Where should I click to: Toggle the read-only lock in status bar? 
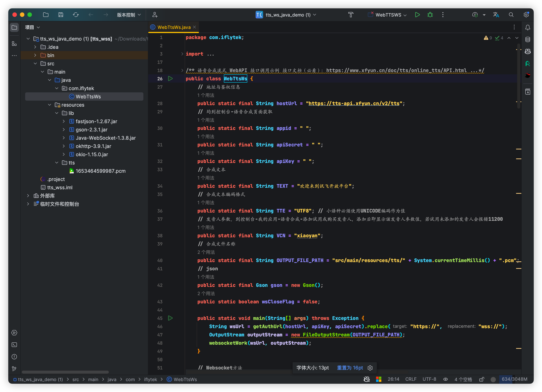pyautogui.click(x=482, y=379)
